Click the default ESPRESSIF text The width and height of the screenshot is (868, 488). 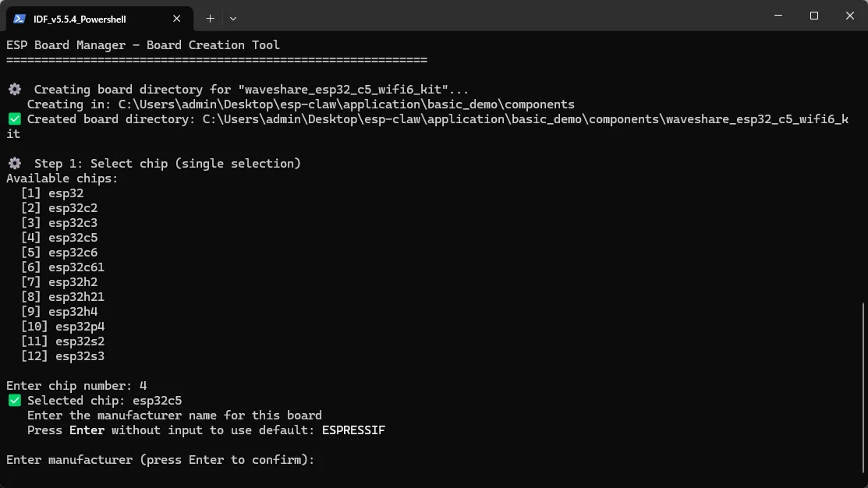(353, 430)
